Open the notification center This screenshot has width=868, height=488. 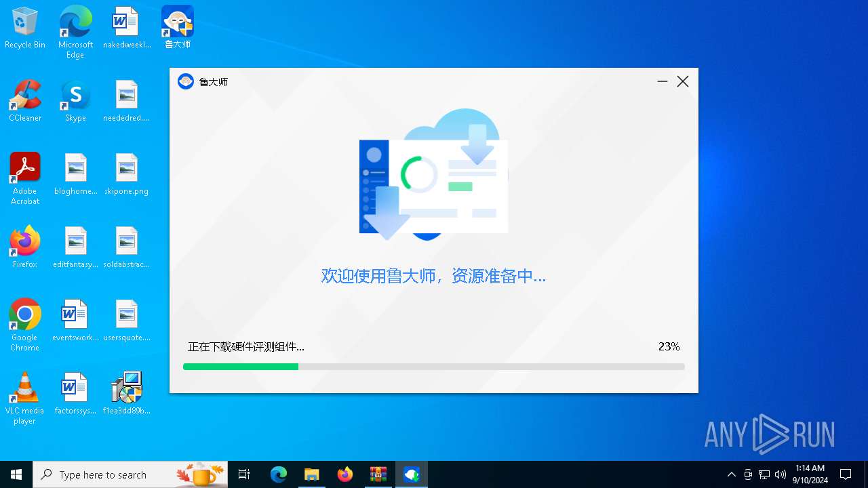pyautogui.click(x=846, y=474)
